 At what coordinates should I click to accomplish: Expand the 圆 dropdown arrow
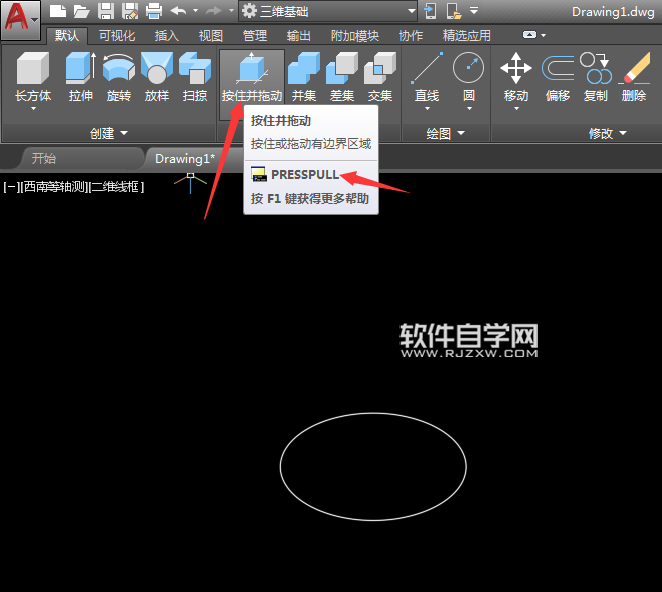tap(469, 109)
